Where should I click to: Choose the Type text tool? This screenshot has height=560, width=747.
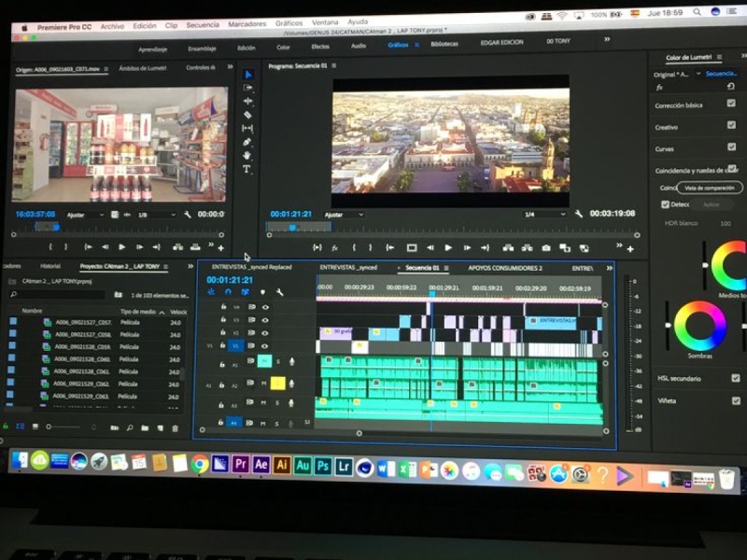pyautogui.click(x=247, y=169)
